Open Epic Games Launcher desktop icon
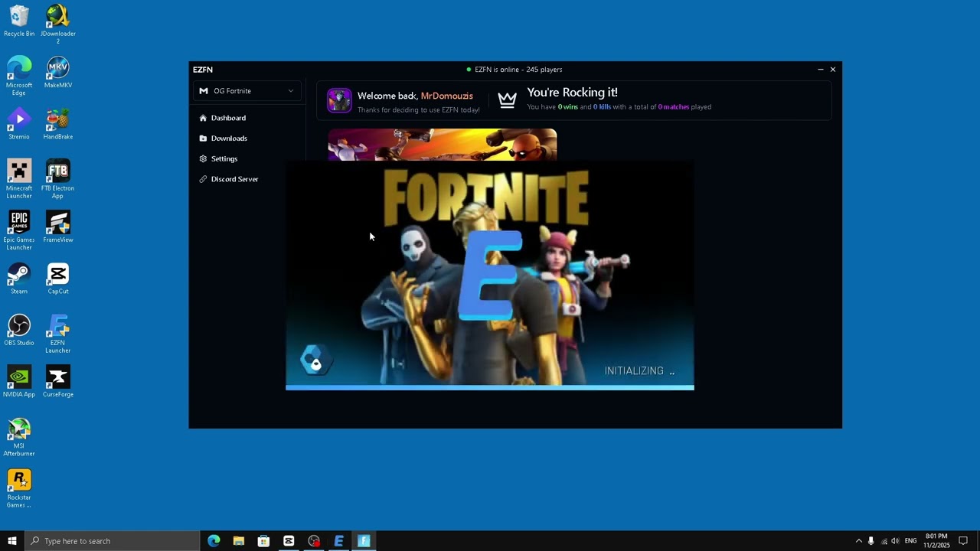 tap(19, 230)
